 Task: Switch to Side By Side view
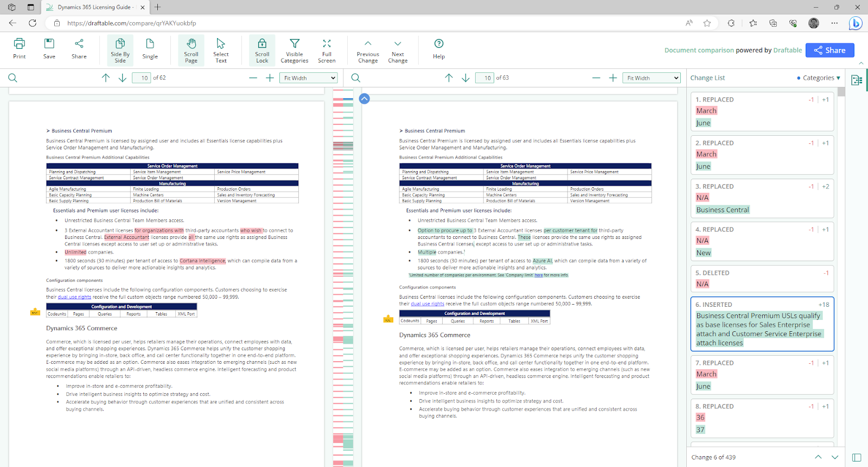[120, 51]
